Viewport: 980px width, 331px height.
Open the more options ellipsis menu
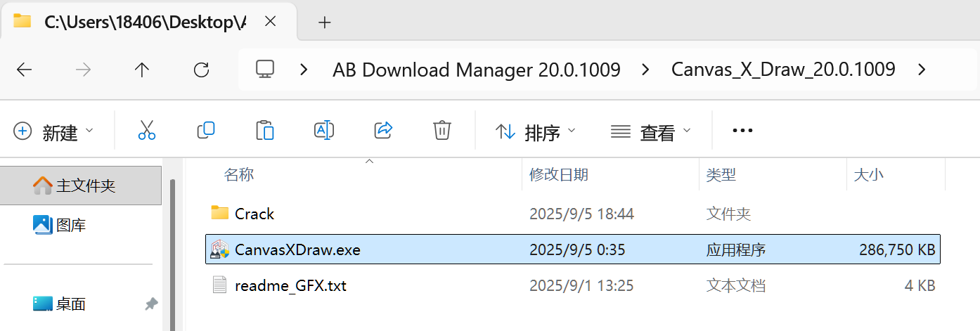[742, 131]
